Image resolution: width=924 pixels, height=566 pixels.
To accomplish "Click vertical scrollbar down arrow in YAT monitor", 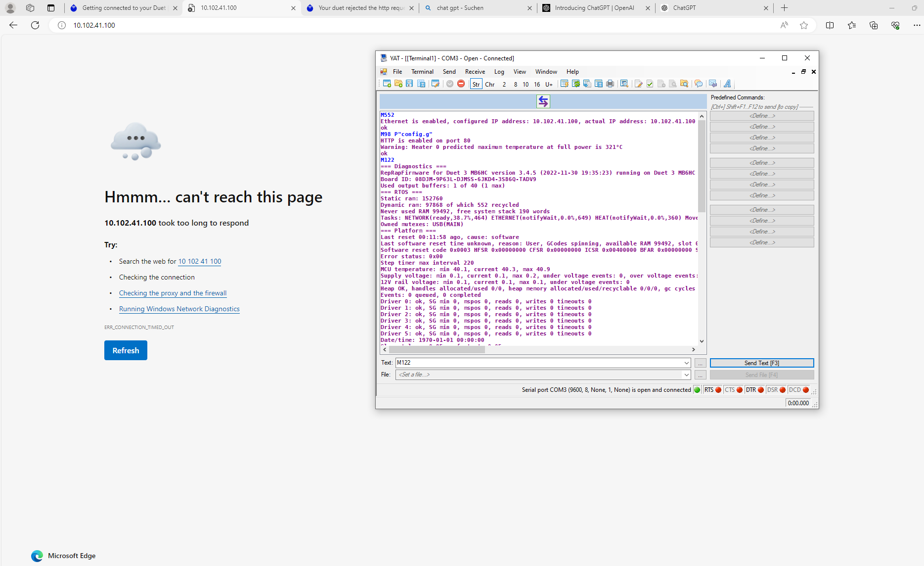I will coord(702,341).
